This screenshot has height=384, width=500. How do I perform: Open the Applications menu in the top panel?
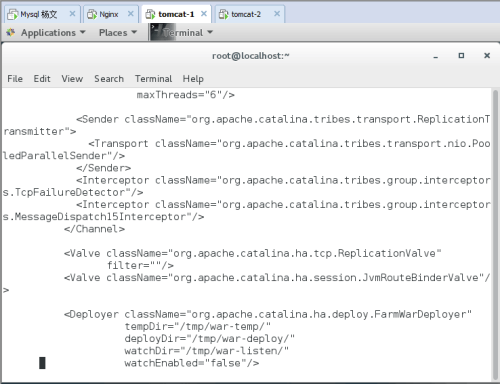(53, 33)
